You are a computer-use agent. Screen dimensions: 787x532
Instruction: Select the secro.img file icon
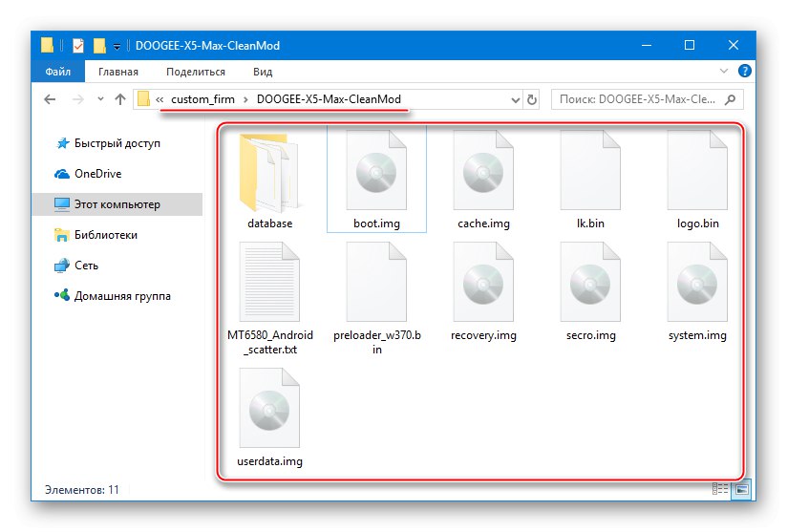point(590,282)
